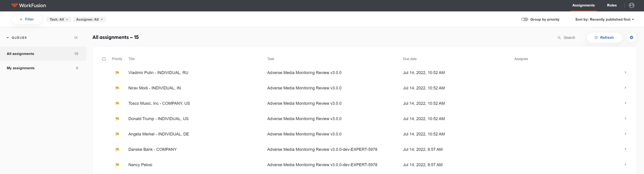Click due date in Angela Merkel row
The image size is (644, 174).
(424, 134)
